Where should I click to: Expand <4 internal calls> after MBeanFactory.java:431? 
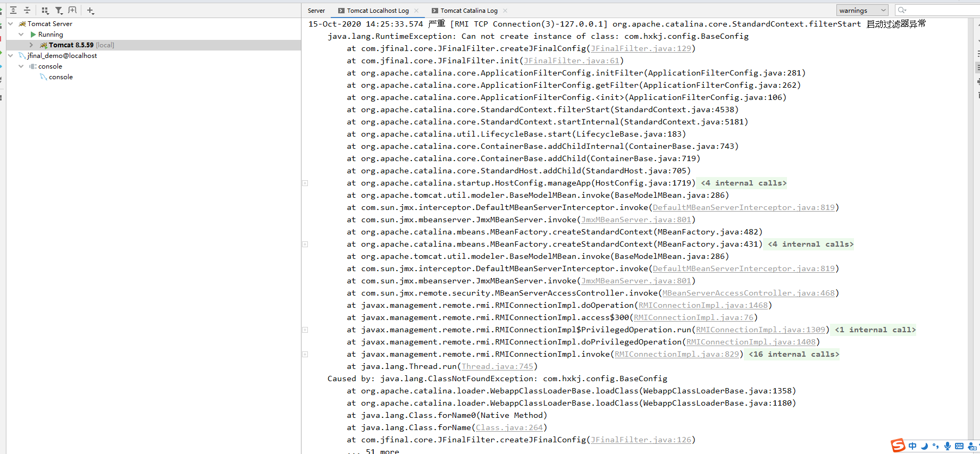pyautogui.click(x=810, y=244)
